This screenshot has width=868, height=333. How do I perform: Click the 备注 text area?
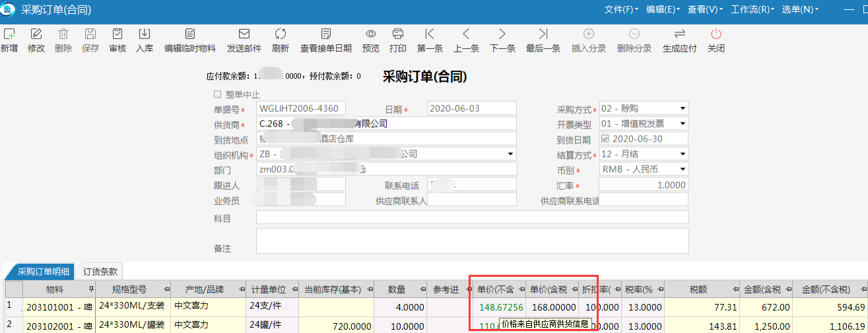[x=472, y=241]
